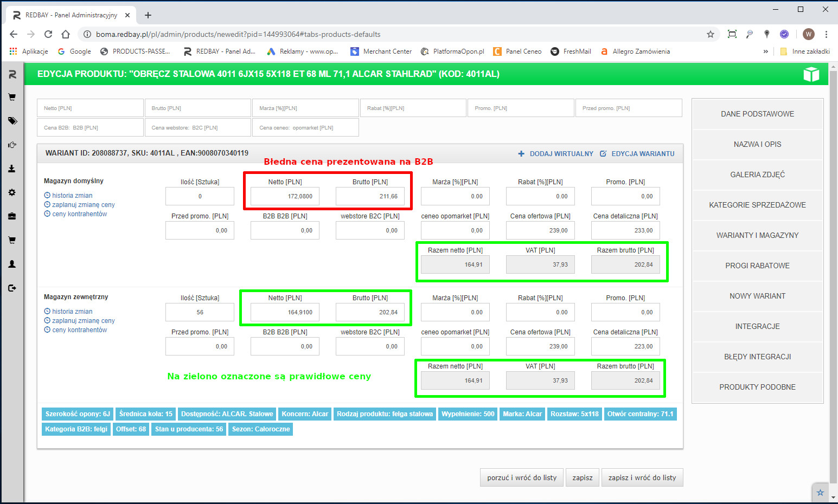This screenshot has width=838, height=504.
Task: Click the star icon at bottom right corner
Action: [x=820, y=493]
